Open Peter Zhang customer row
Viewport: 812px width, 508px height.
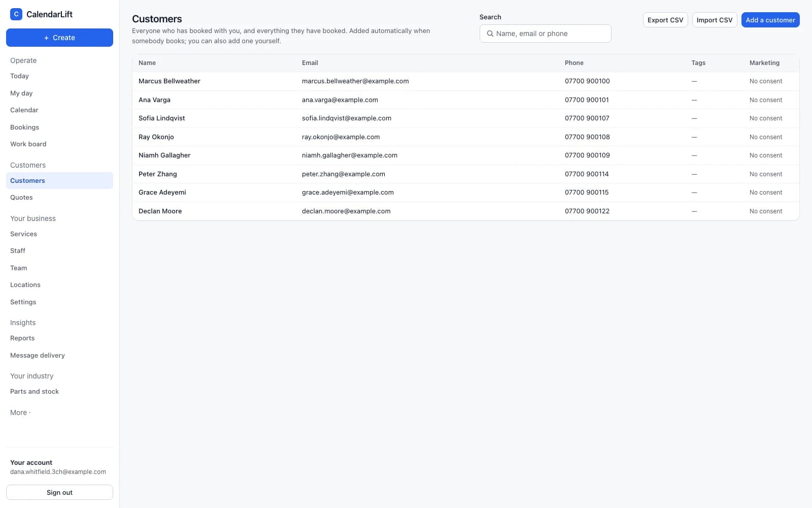[465, 174]
